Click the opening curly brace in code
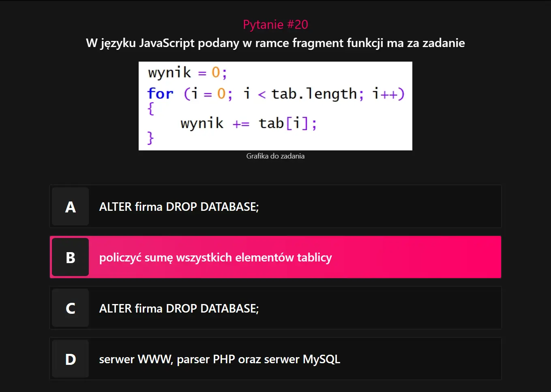 pyautogui.click(x=151, y=108)
